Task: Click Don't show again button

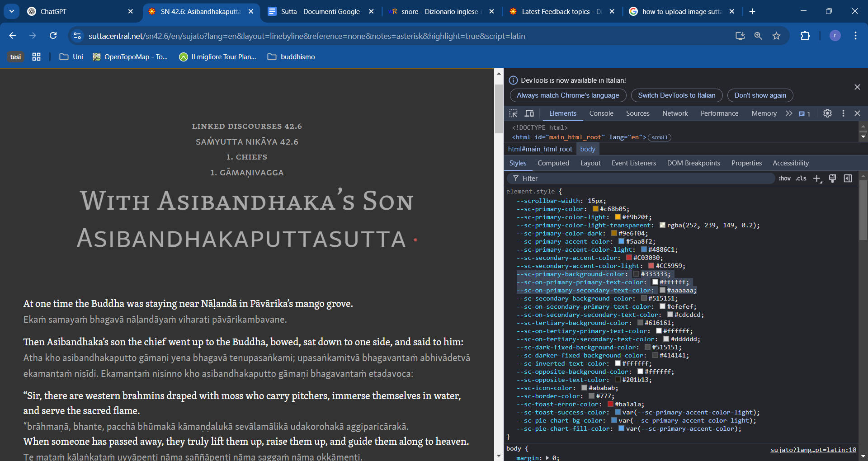Action: tap(760, 95)
